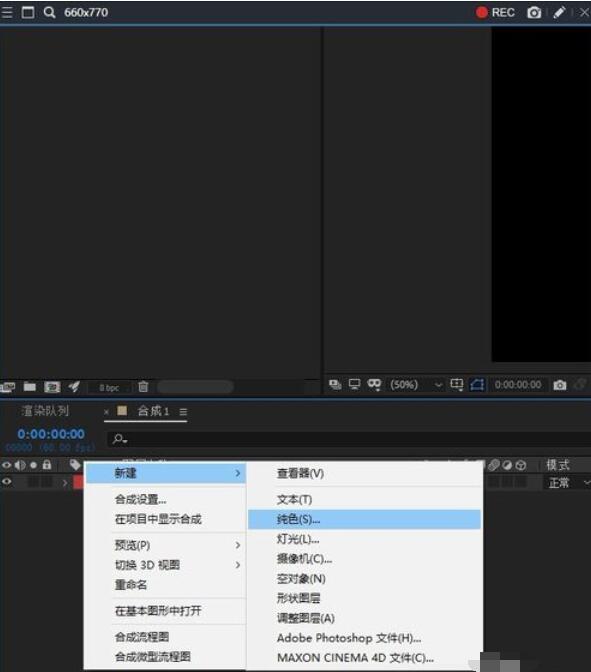Expand the first layer's disclosure arrow
This screenshot has height=672, width=591.
tap(65, 483)
